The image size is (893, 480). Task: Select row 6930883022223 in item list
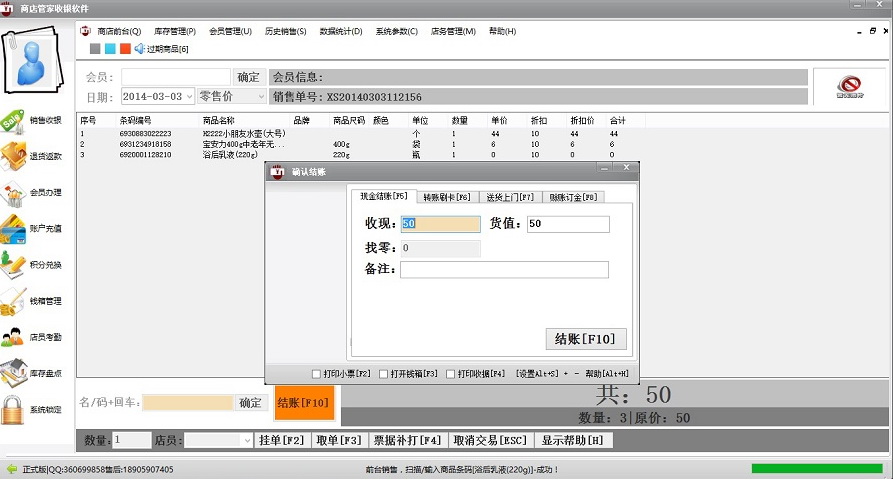pyautogui.click(x=361, y=134)
